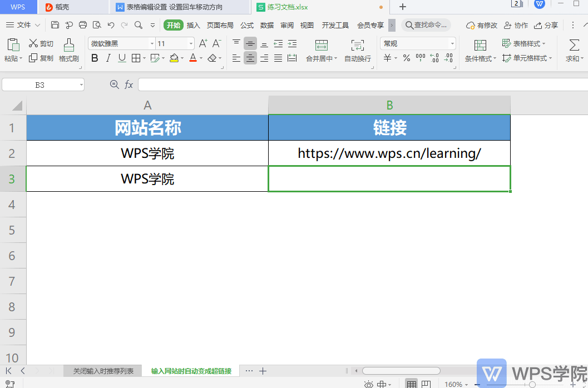Switch to 数据 tab
The image size is (588, 388).
(267, 25)
